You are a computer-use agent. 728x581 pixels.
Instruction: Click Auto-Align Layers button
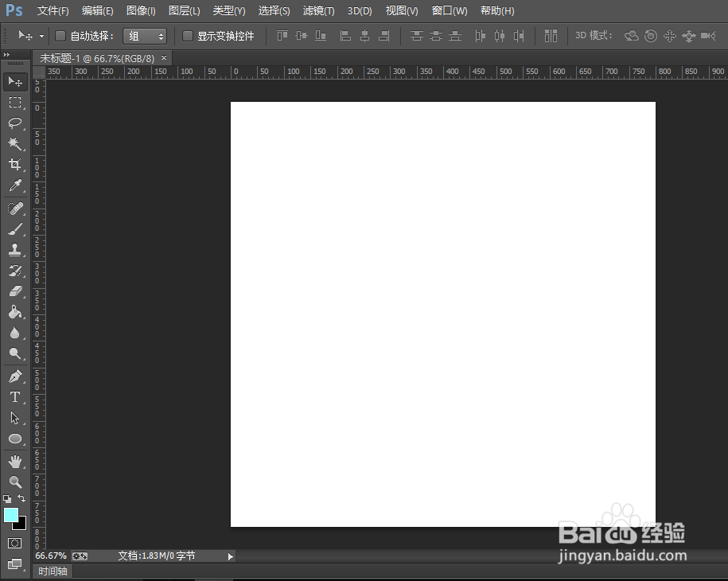click(x=551, y=36)
